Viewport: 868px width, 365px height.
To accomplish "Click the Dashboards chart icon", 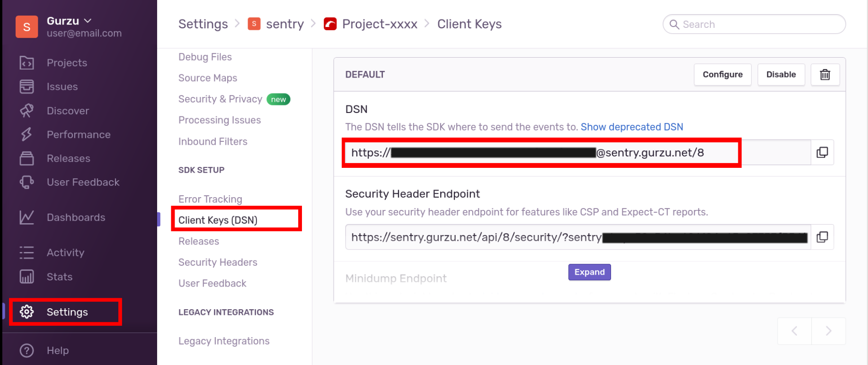I will (27, 217).
